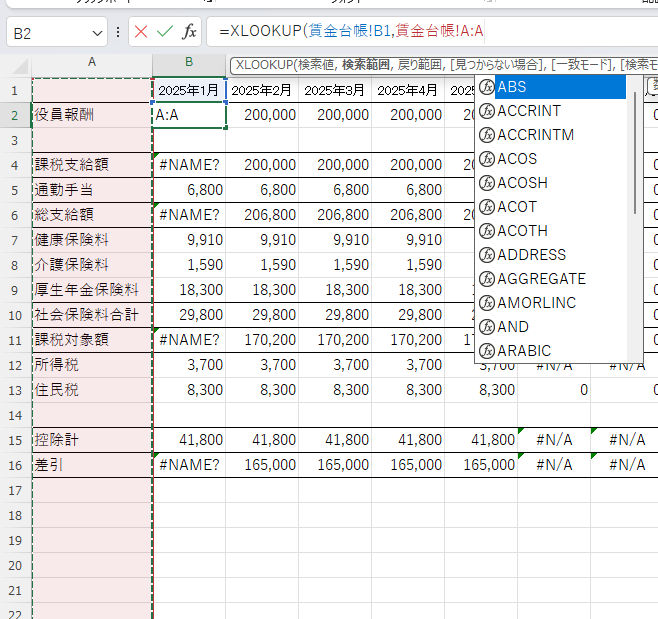
Task: Click cell C6 showing 206,800
Action: (x=262, y=215)
